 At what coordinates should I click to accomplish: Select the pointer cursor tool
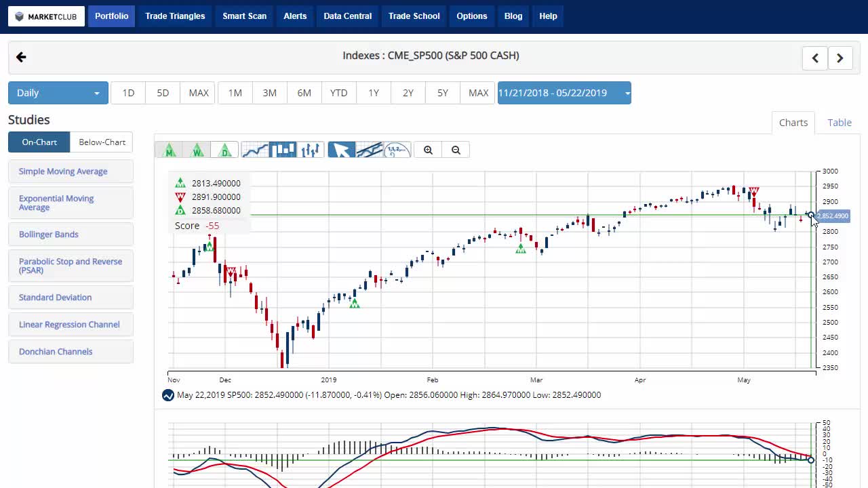342,150
